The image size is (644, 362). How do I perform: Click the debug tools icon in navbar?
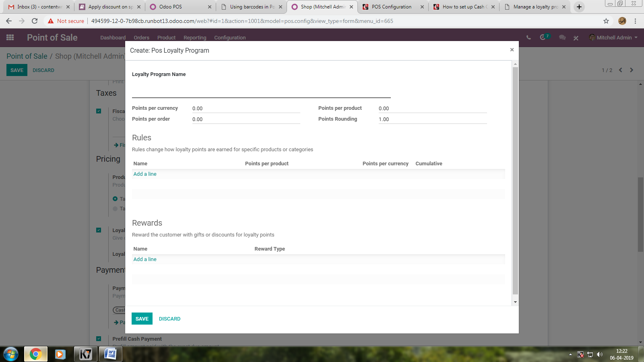click(576, 38)
